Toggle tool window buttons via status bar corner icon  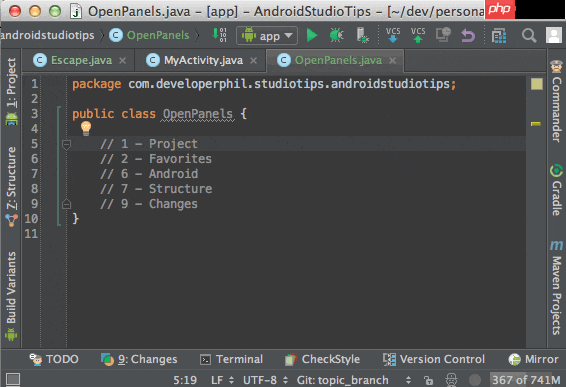click(x=13, y=379)
